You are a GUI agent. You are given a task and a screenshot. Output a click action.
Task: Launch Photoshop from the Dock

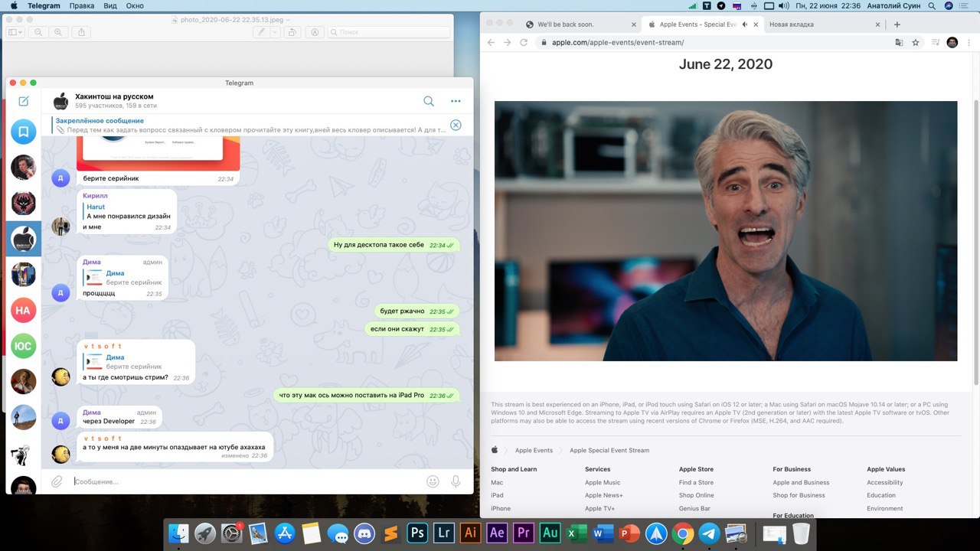(417, 533)
